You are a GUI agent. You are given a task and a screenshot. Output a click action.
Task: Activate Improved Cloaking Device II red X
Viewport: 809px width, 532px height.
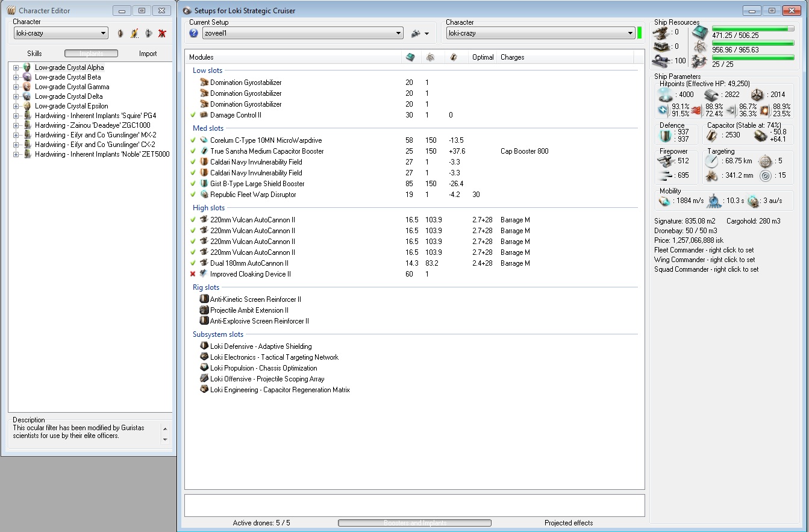[193, 274]
